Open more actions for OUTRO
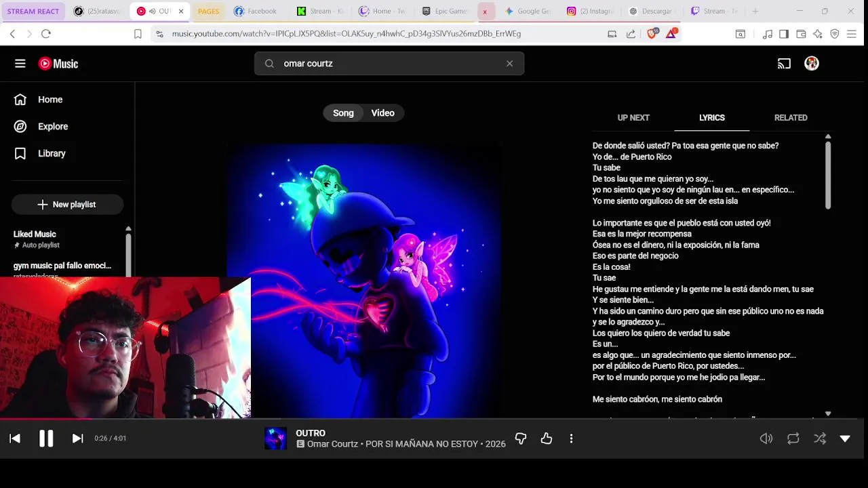Viewport: 868px width, 488px height. 571,439
